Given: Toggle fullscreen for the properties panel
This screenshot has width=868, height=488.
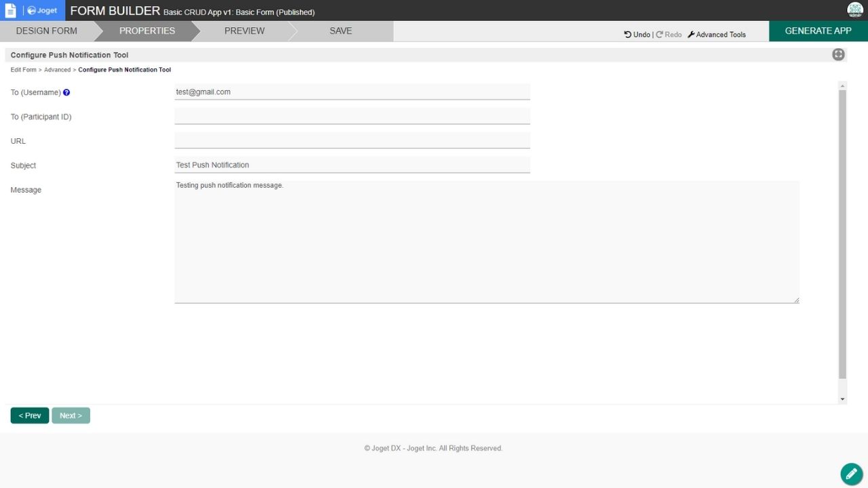Looking at the screenshot, I should click(x=838, y=55).
